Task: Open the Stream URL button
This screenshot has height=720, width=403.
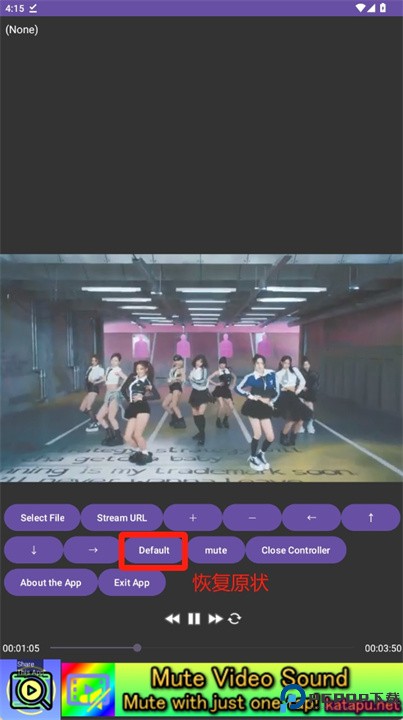Action: coord(122,518)
